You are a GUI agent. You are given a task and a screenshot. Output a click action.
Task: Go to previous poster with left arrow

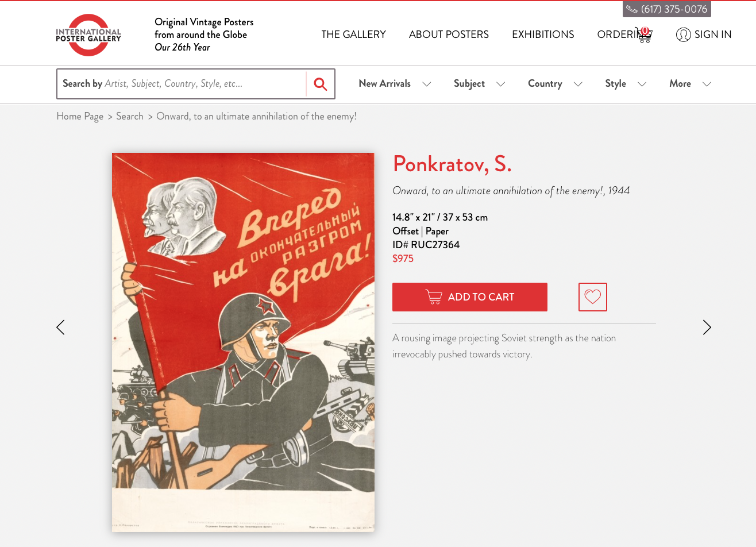[x=60, y=328]
